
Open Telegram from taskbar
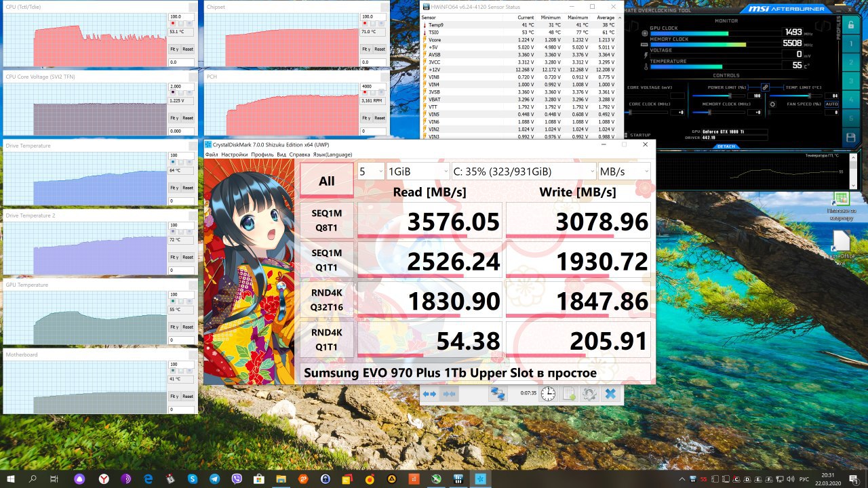pos(214,479)
